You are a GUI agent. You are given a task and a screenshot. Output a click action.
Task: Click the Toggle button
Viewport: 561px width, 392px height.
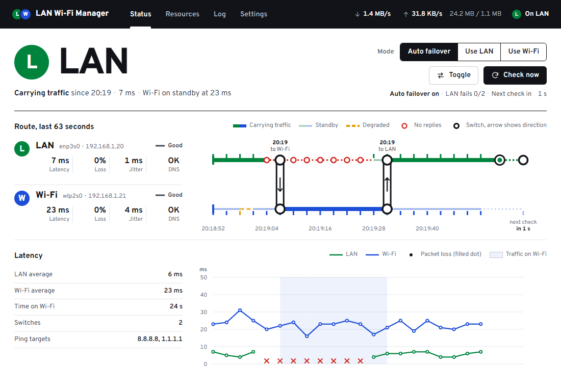coord(454,75)
